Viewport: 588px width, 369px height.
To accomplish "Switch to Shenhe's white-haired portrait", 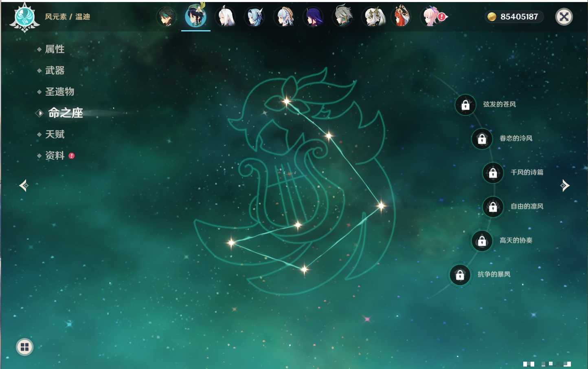I will [225, 17].
